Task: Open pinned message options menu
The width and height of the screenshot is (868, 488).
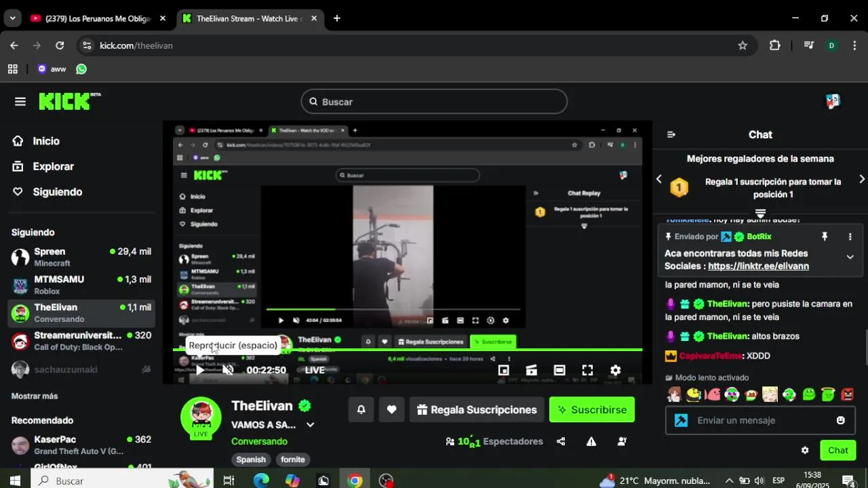Action: point(850,237)
